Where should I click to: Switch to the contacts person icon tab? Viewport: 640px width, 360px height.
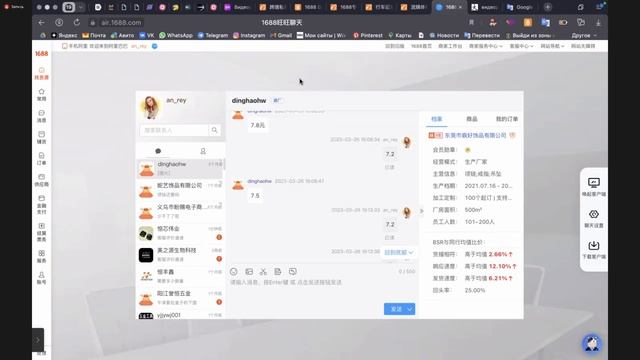[203, 151]
